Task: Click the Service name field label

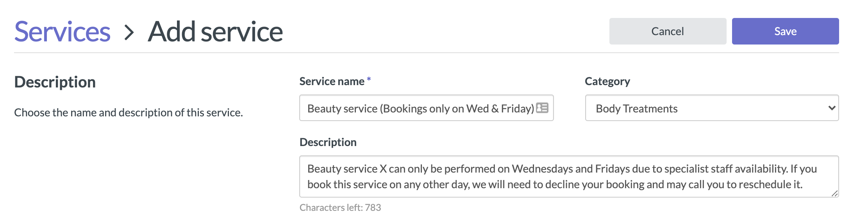Action: click(332, 81)
